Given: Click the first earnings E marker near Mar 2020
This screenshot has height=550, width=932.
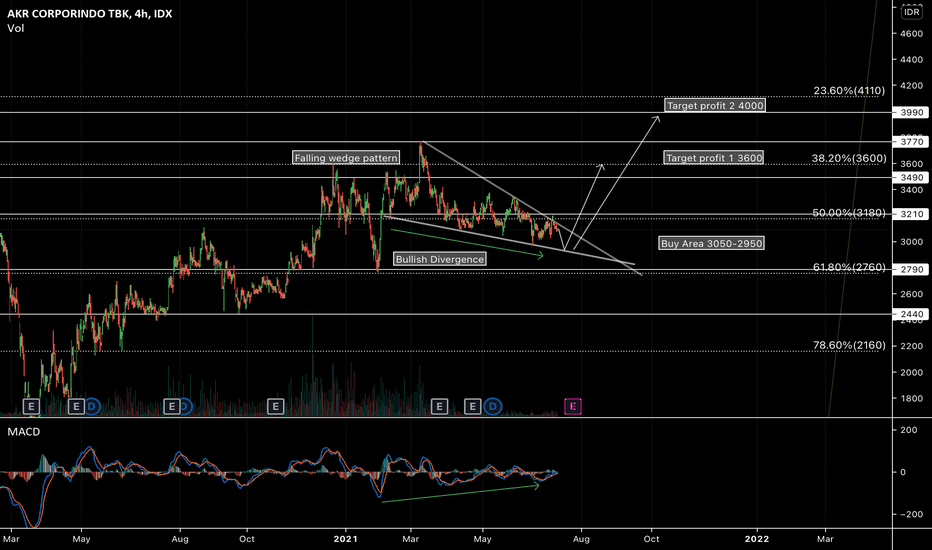Looking at the screenshot, I should [31, 407].
